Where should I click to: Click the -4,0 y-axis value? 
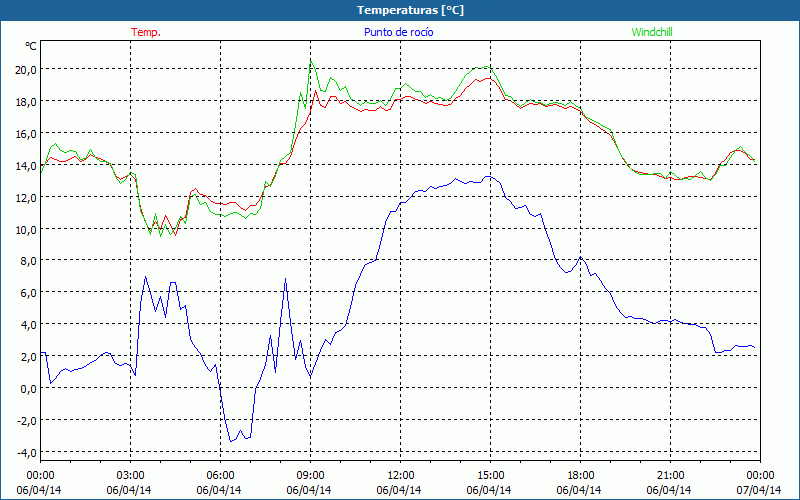pos(26,453)
